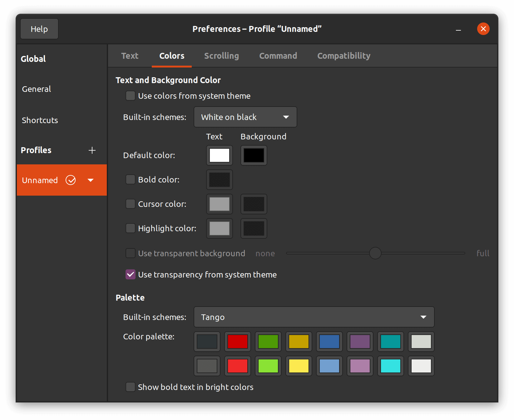Switch to the Scrolling tab
Screen dimensions: 514x420
pos(221,56)
